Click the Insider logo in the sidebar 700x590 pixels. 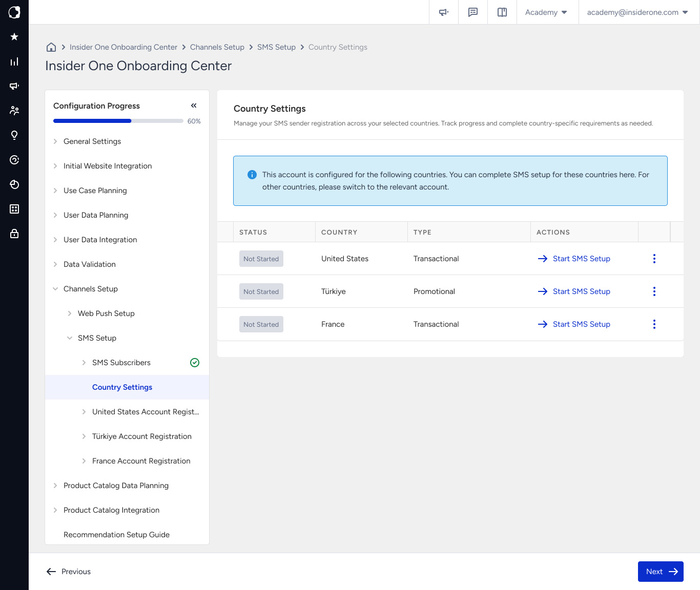[x=14, y=12]
